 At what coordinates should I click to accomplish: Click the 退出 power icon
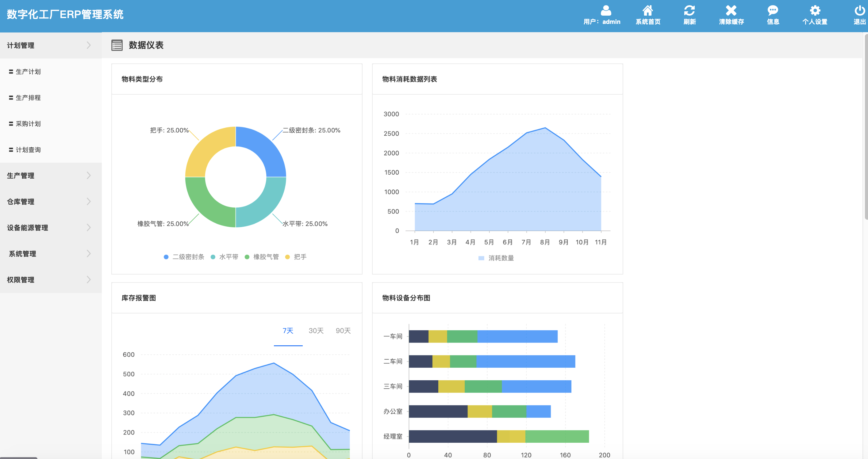pos(860,10)
